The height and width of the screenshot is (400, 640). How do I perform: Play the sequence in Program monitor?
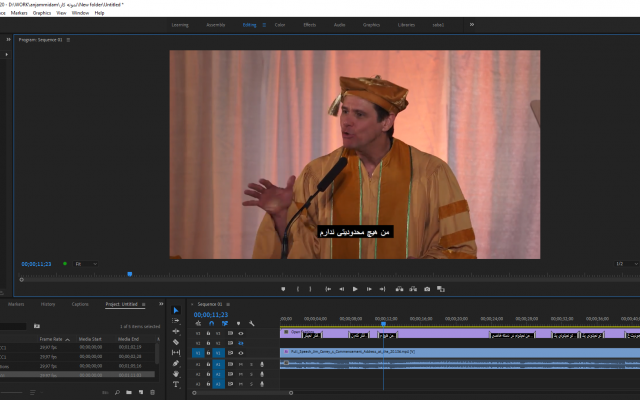click(355, 289)
